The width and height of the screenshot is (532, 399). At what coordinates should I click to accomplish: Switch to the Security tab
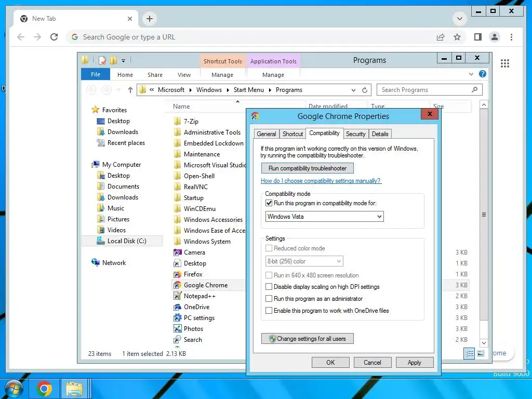(355, 134)
